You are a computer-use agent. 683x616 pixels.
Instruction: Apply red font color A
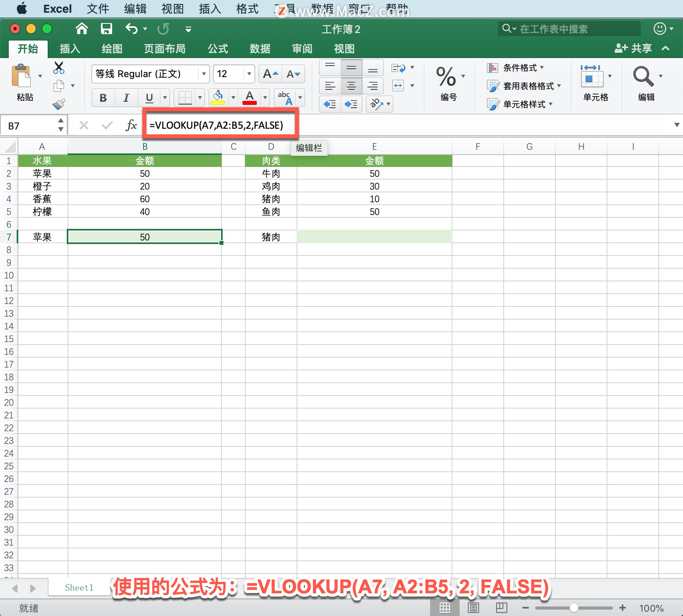coord(250,97)
